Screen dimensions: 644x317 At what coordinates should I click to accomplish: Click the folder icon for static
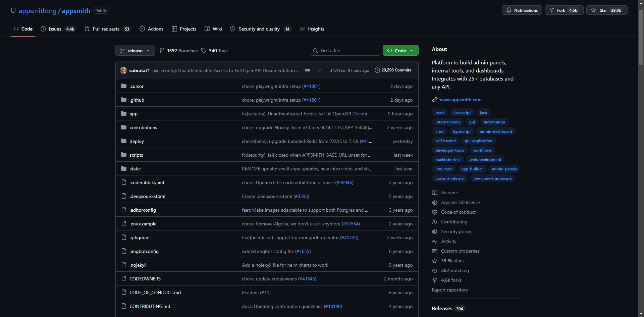pos(124,169)
